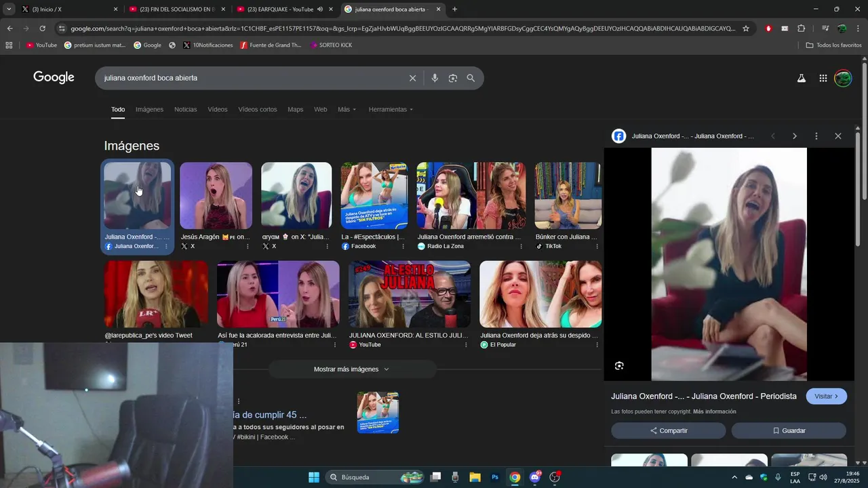Go back to previous page
The width and height of the screenshot is (868, 488).
9,28
